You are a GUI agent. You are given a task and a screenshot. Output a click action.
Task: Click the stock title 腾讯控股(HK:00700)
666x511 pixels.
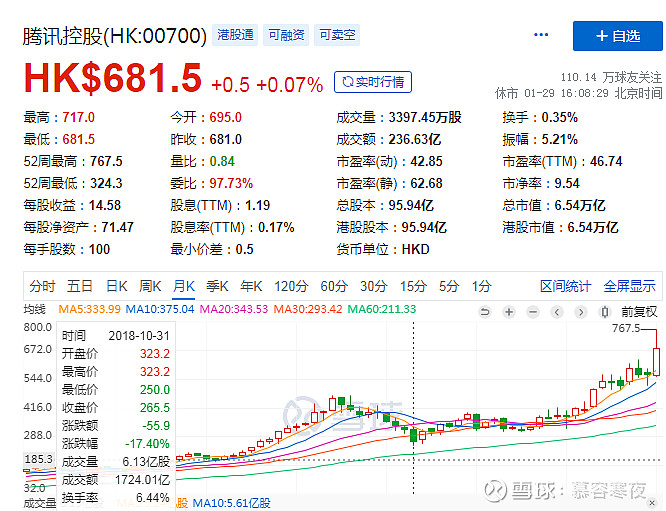click(x=115, y=36)
